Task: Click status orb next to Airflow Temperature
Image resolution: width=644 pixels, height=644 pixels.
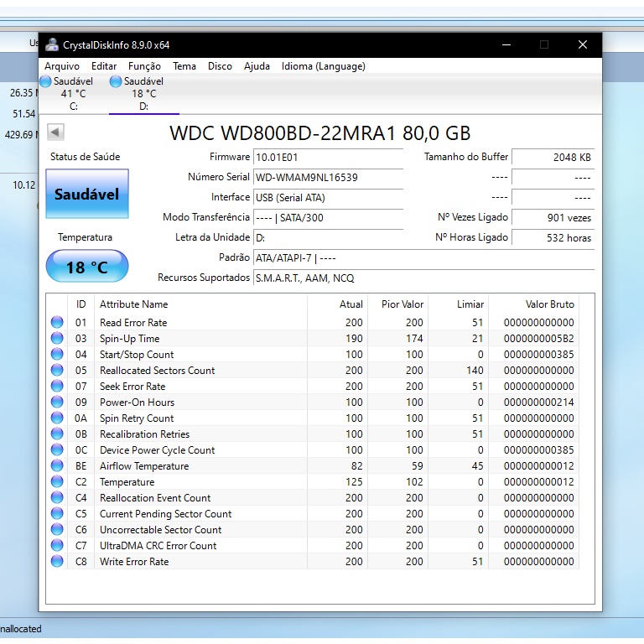Action: [57, 465]
